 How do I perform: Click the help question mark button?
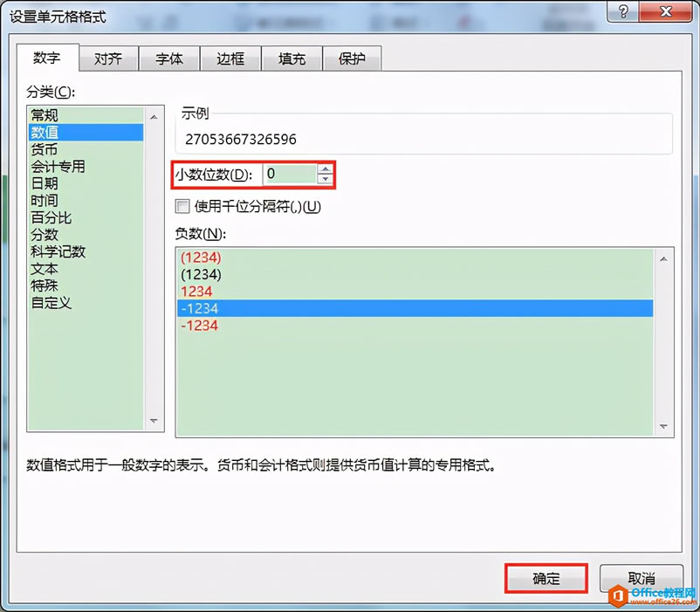coord(623,11)
